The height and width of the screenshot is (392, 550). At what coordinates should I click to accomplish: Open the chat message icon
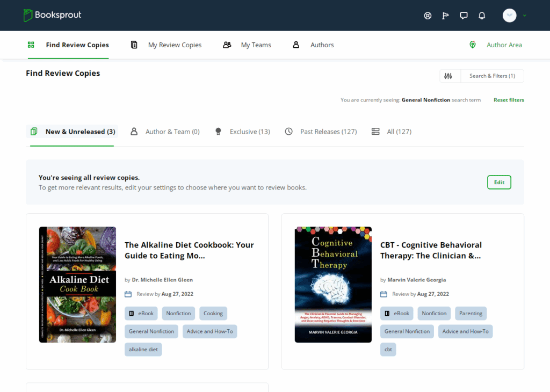point(464,16)
